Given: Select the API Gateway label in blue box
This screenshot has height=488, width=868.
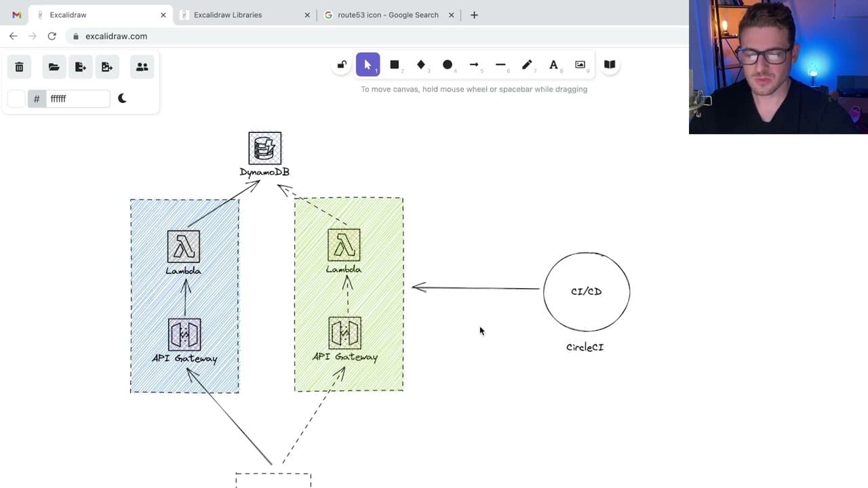Looking at the screenshot, I should pyautogui.click(x=184, y=359).
